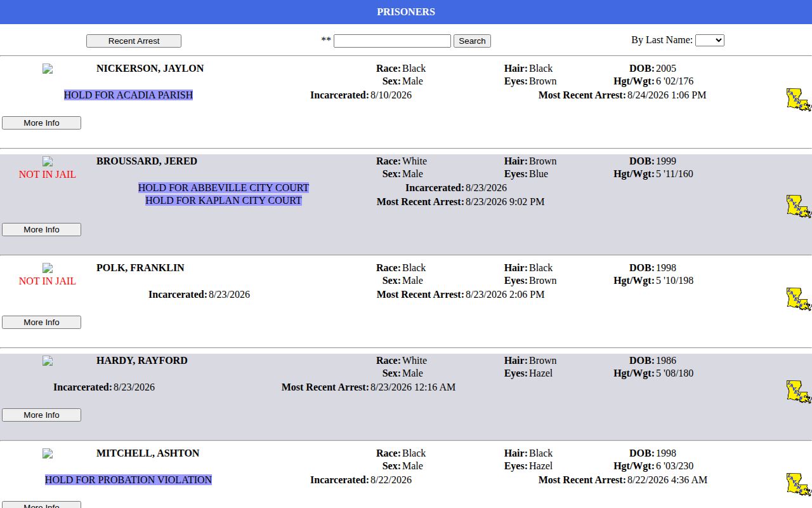
Task: Open More Info for Nickerson, Jaylon
Action: pyautogui.click(x=41, y=123)
